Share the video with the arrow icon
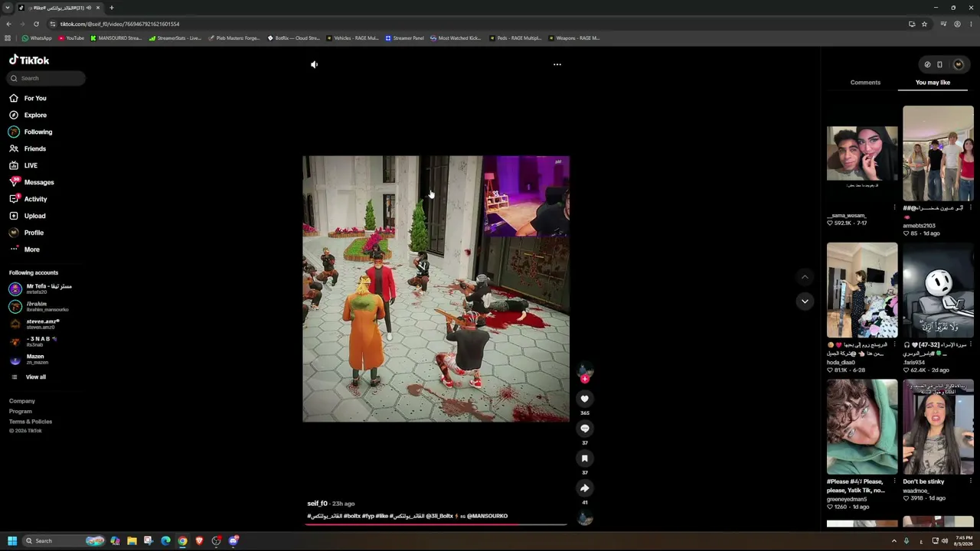Viewport: 980px width, 551px height. point(584,488)
